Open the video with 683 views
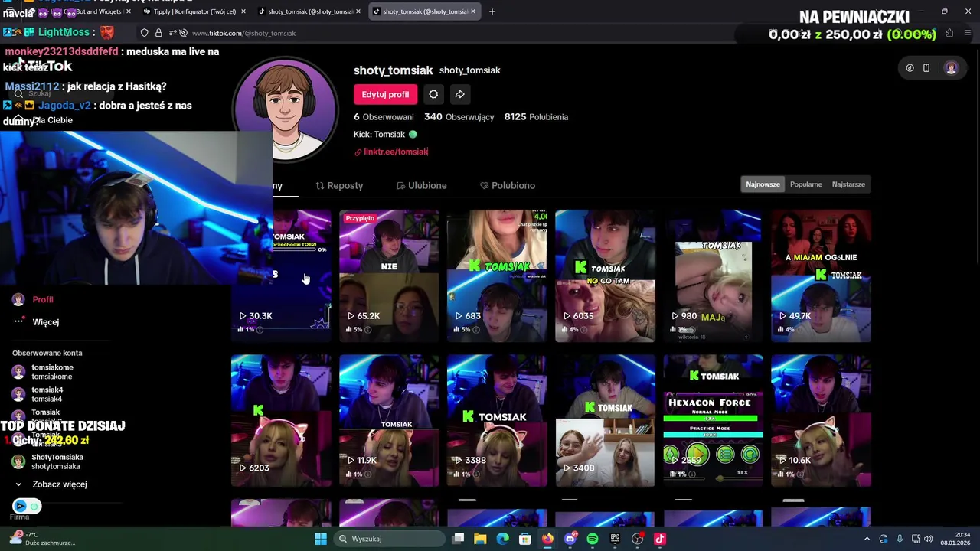The width and height of the screenshot is (980, 551). 497,275
